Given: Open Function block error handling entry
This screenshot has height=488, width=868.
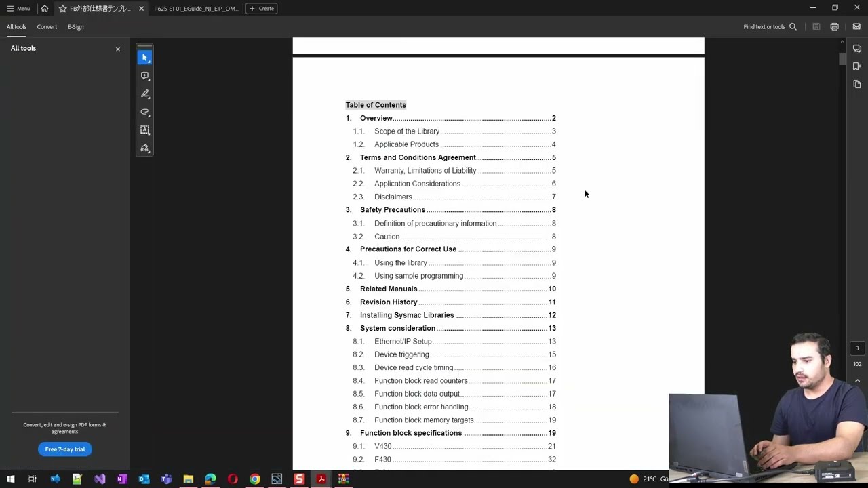Looking at the screenshot, I should 454,407.
